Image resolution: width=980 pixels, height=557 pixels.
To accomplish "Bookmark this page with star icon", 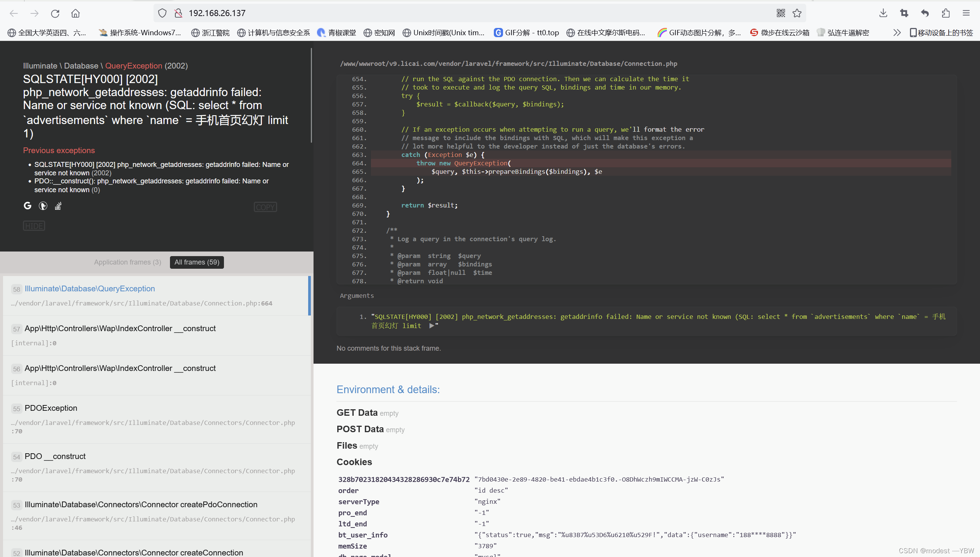I will tap(797, 13).
